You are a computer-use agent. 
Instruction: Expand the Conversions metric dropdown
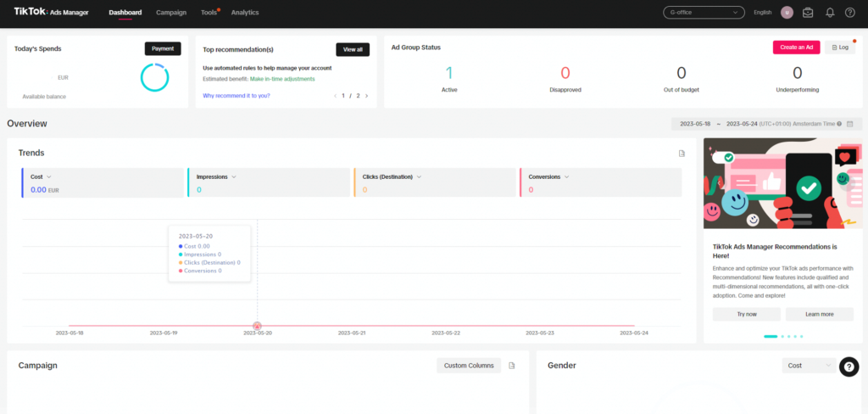[567, 176]
